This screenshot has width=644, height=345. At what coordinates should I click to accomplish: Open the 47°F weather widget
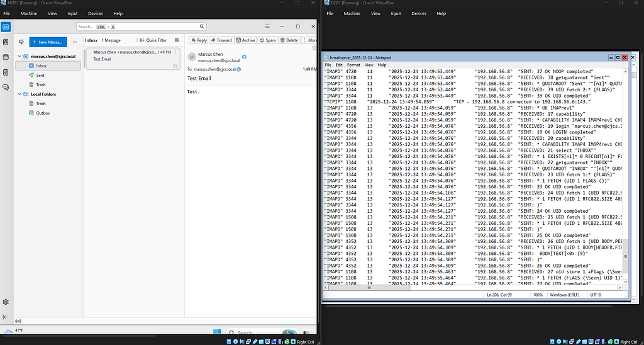point(14,331)
